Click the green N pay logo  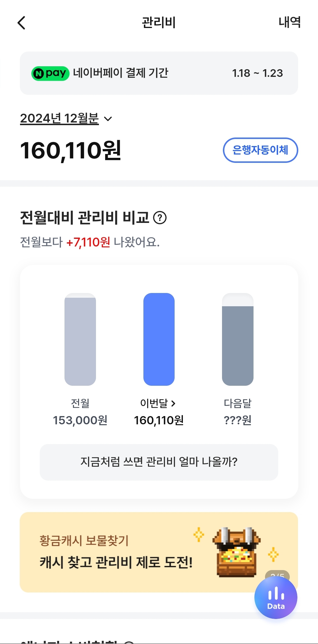click(x=50, y=73)
